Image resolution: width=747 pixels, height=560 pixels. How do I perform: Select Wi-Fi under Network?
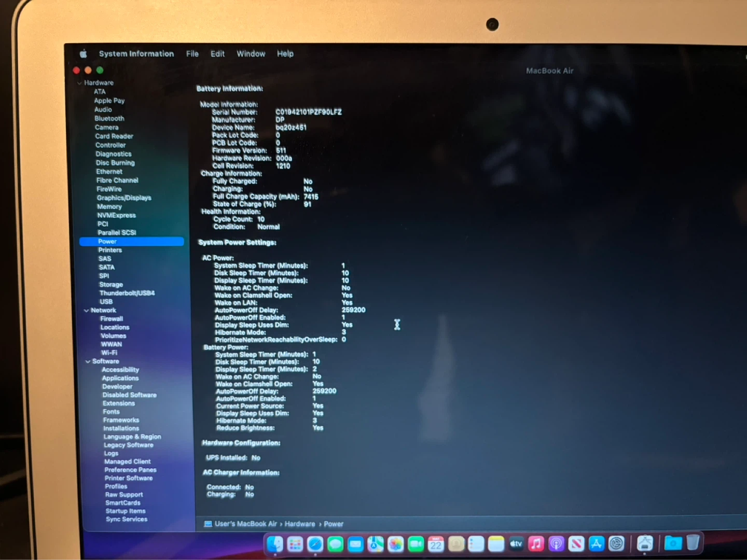click(x=109, y=353)
